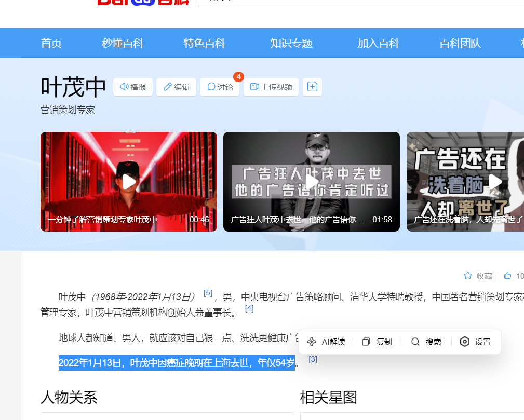This screenshot has width=524, height=420.
Task: Click the thumbs-up like icon
Action: coord(507,276)
